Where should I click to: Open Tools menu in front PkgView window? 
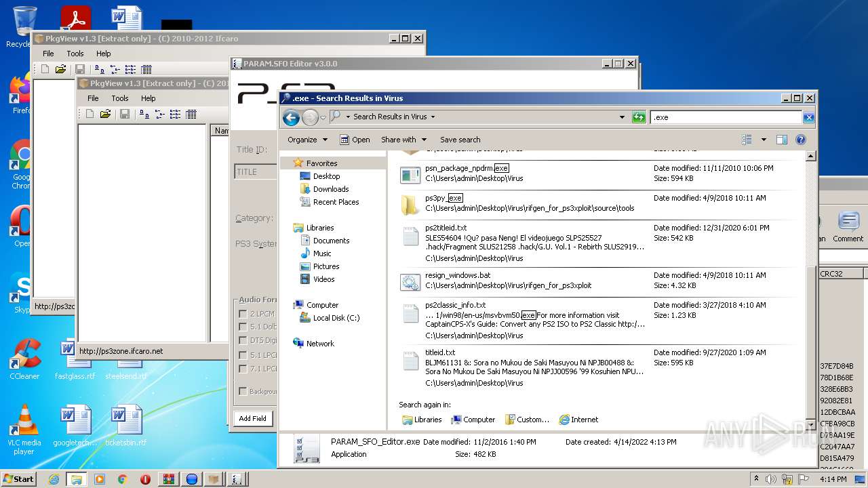pyautogui.click(x=120, y=98)
